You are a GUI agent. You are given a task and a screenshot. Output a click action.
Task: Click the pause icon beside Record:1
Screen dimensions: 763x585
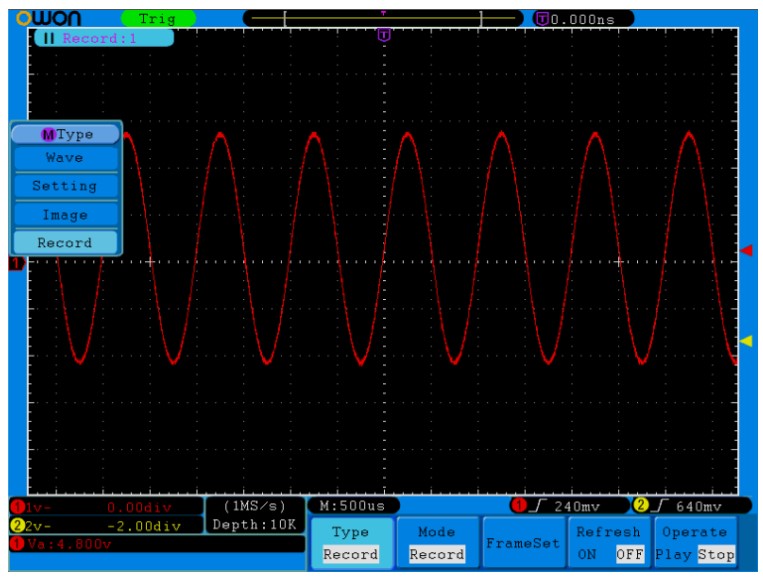point(49,38)
